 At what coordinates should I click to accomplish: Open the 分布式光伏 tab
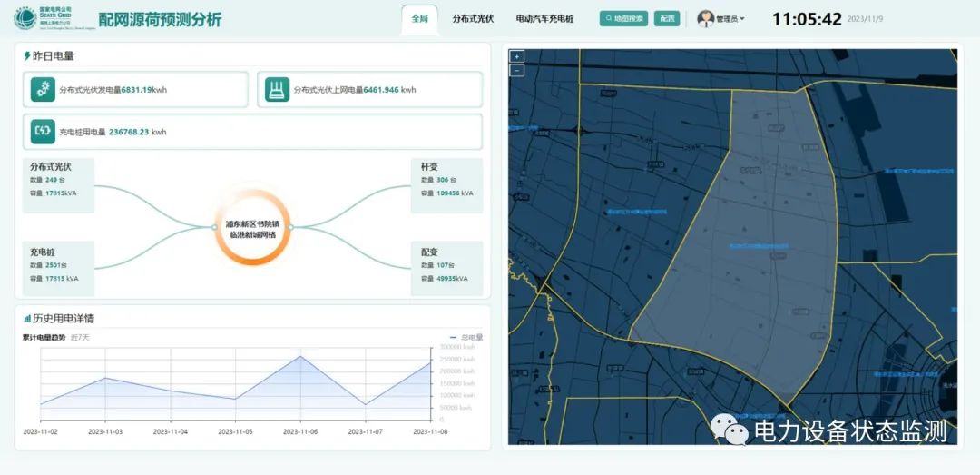tap(473, 18)
